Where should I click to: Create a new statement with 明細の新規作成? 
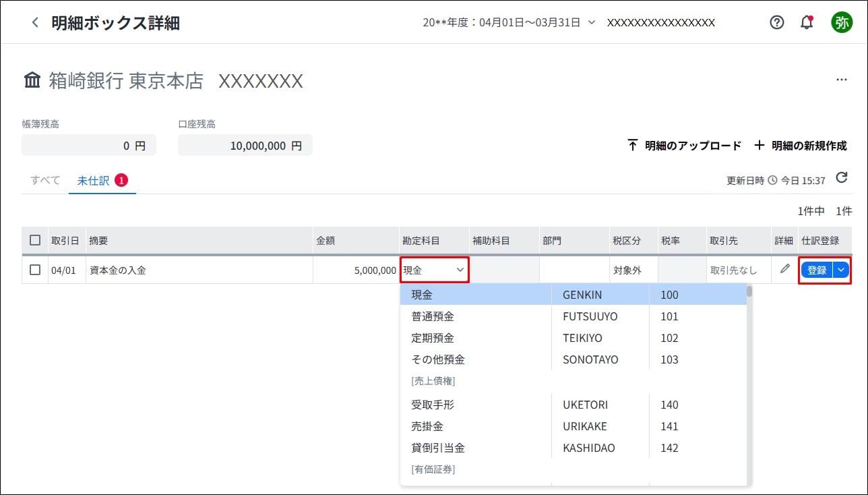click(801, 146)
